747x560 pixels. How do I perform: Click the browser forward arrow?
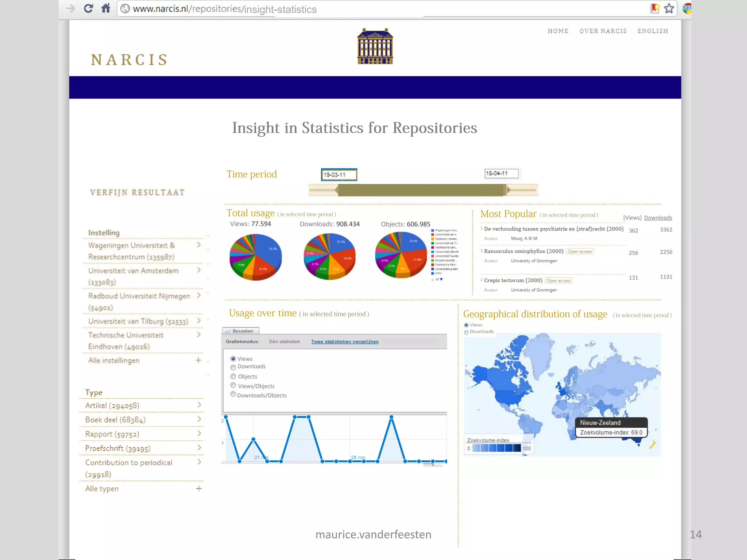click(x=71, y=8)
